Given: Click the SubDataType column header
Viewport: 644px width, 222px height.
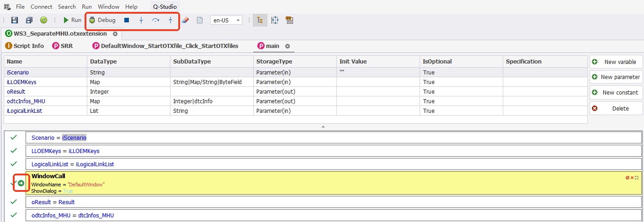Looking at the screenshot, I should (x=212, y=61).
